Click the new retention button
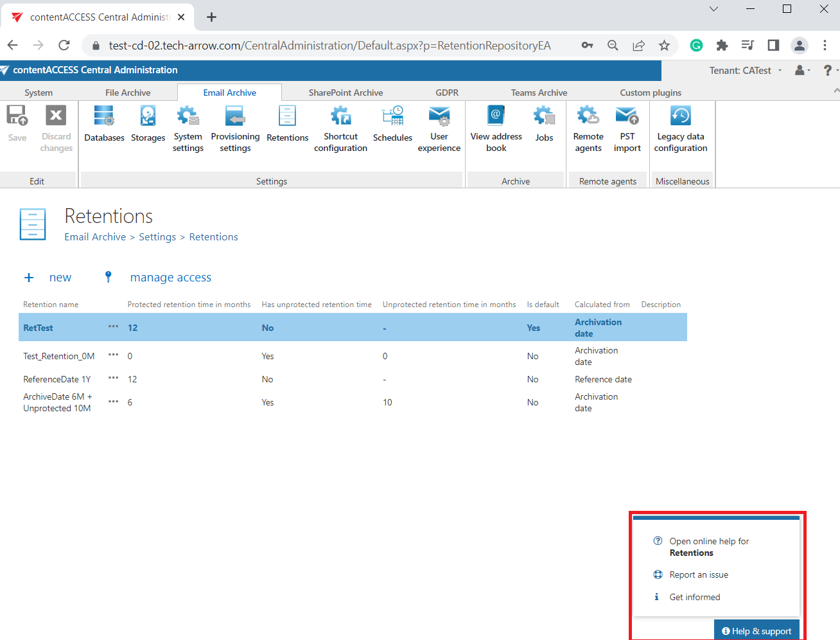 click(x=49, y=278)
